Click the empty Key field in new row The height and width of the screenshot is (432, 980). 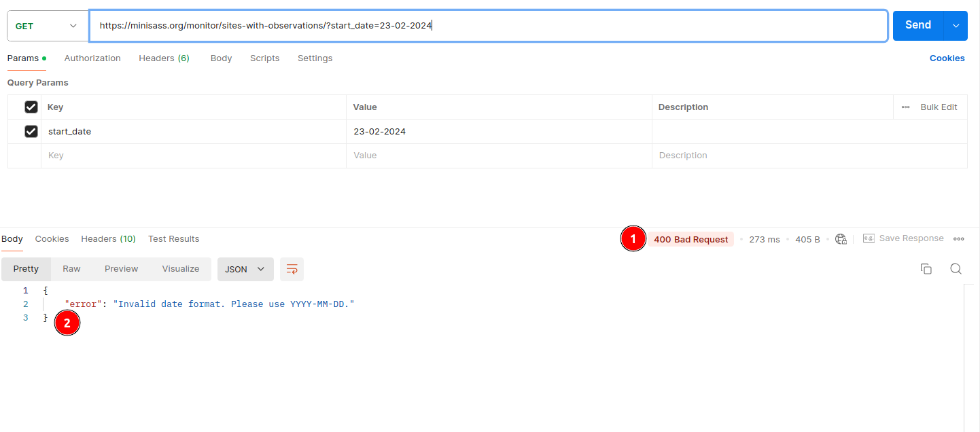194,156
